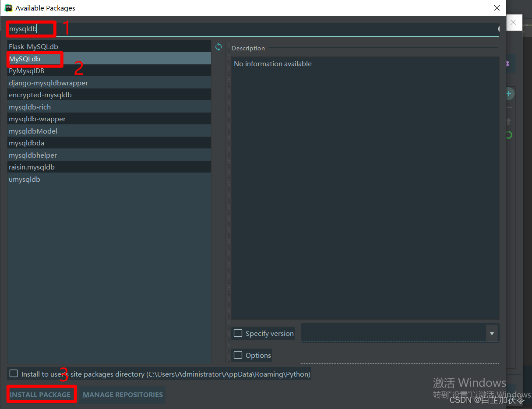Select mysqldb-wrapper package
The width and height of the screenshot is (532, 409).
tap(109, 119)
